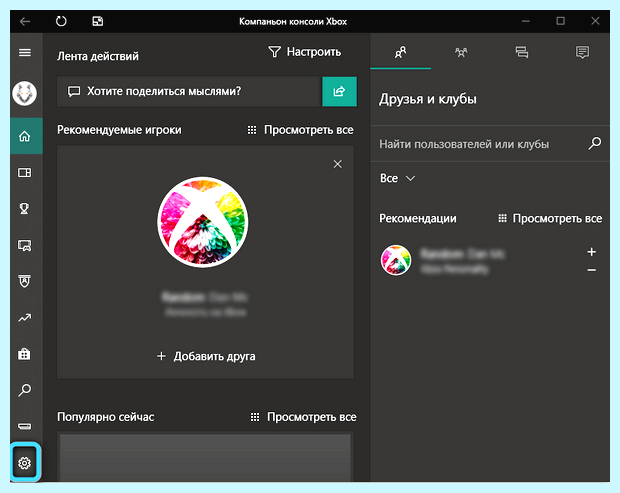Open the Connection console icon
Screen dimensions: 620x493
click(x=25, y=426)
